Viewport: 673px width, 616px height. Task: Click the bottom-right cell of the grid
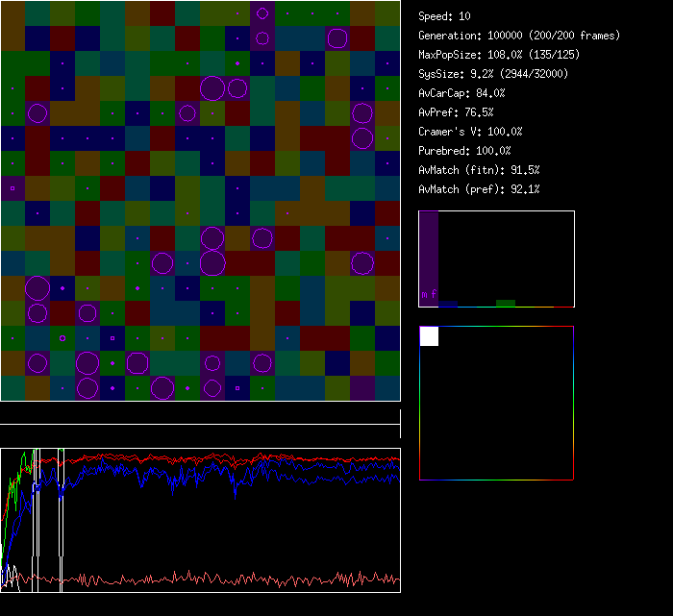(x=387, y=388)
